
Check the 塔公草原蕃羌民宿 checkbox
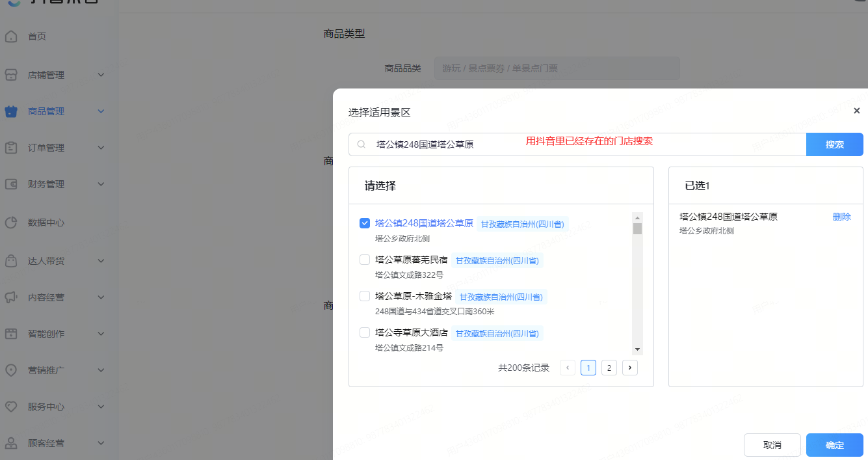click(x=365, y=260)
